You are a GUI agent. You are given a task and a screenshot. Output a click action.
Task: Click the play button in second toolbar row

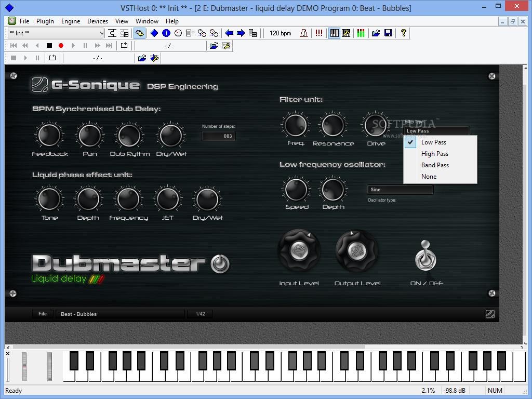pyautogui.click(x=73, y=46)
